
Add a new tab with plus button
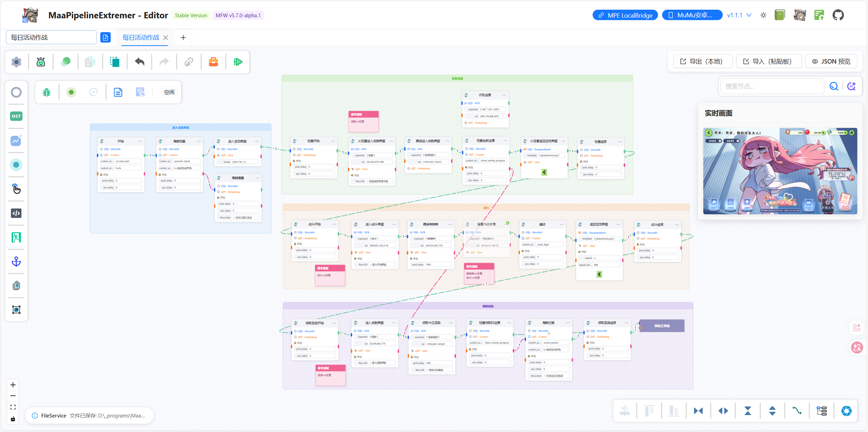(183, 37)
